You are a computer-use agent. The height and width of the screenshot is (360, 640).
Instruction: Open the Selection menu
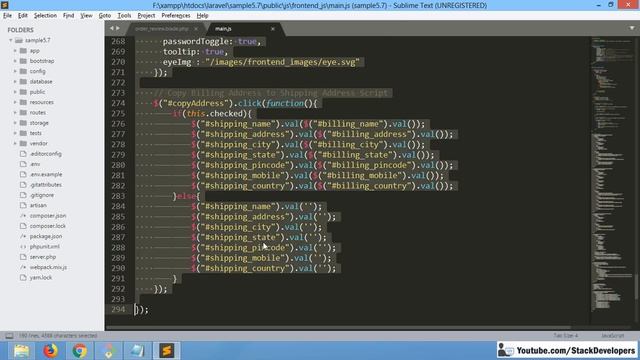point(45,16)
